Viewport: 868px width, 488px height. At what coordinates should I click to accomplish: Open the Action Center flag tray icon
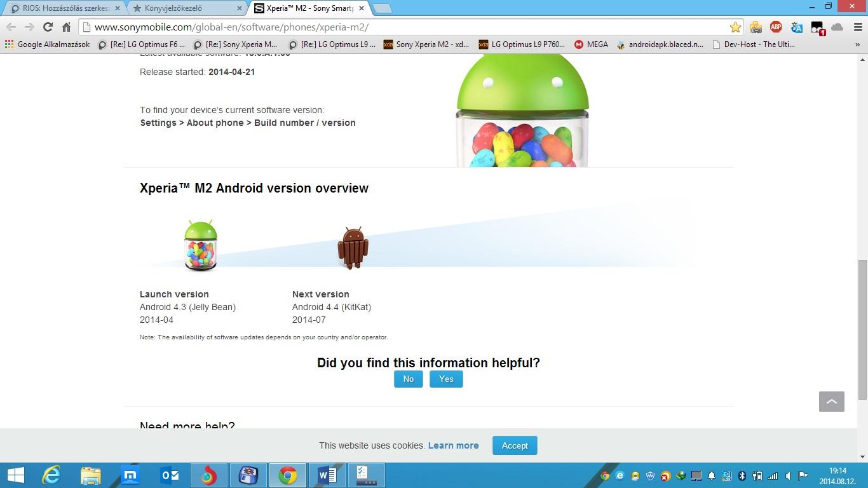[803, 476]
